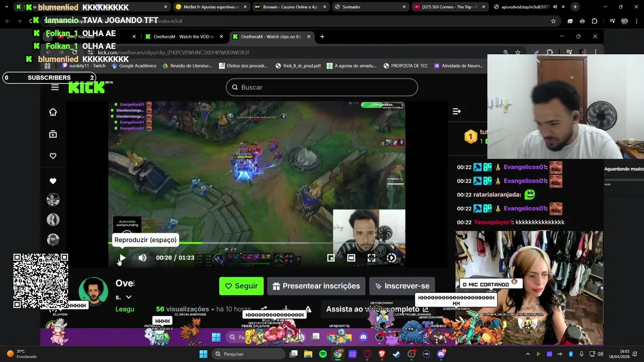Open the Browse icon in sidebar
This screenshot has height=362, width=644.
click(x=53, y=134)
